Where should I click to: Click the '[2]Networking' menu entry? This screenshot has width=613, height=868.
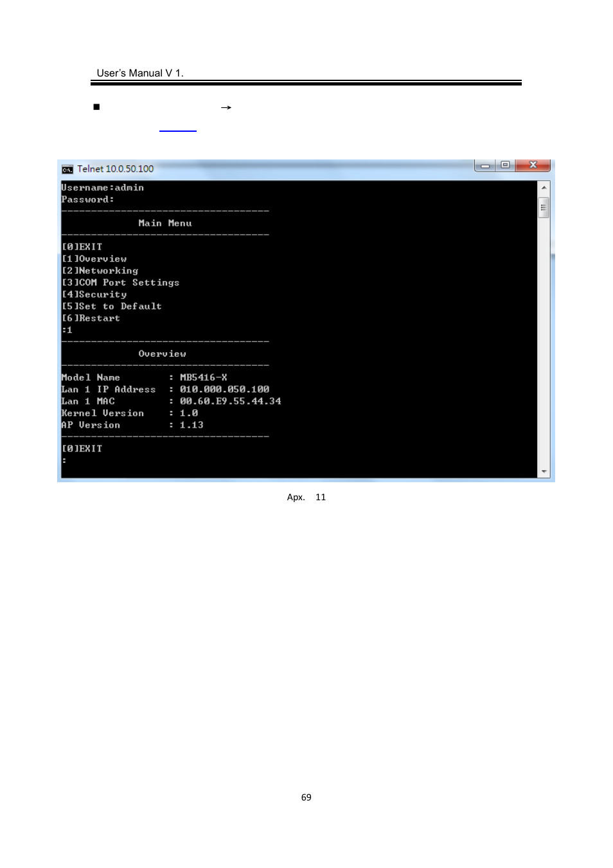[x=100, y=271]
